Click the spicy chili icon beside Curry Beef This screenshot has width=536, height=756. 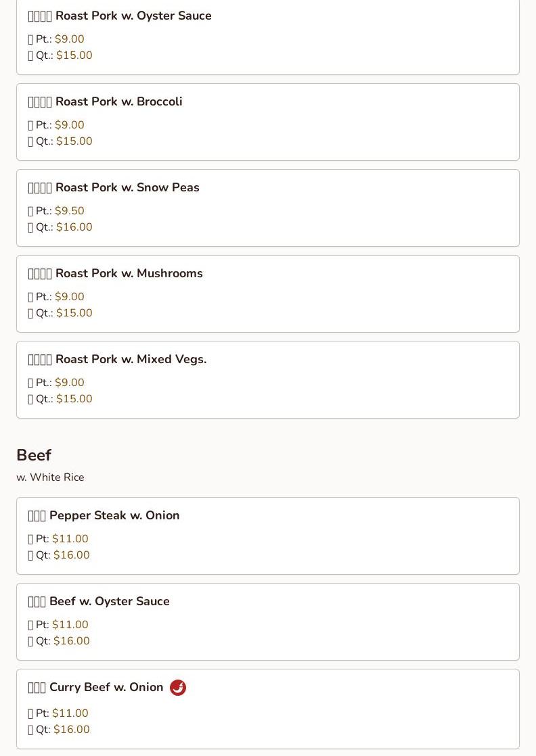click(x=178, y=688)
